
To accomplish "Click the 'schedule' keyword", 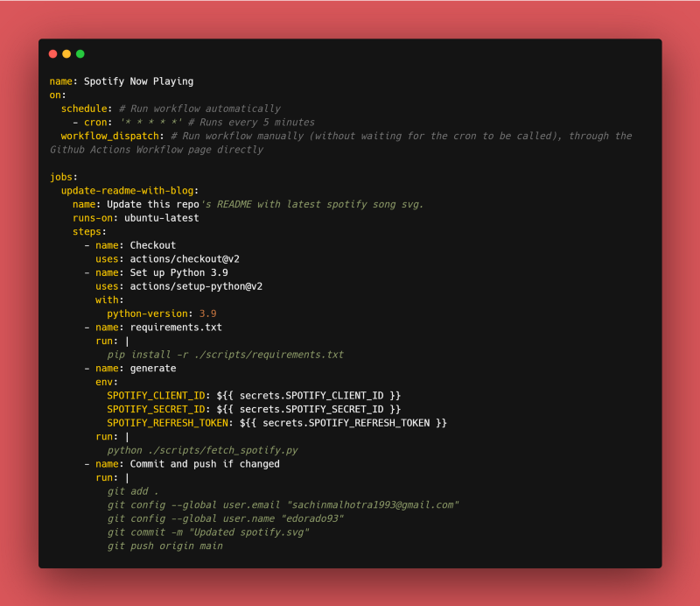I will pos(84,109).
